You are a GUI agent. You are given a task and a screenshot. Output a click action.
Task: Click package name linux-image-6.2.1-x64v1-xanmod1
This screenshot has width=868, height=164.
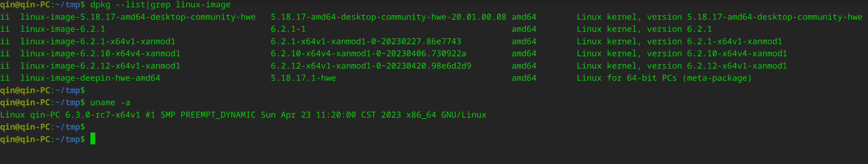(97, 41)
